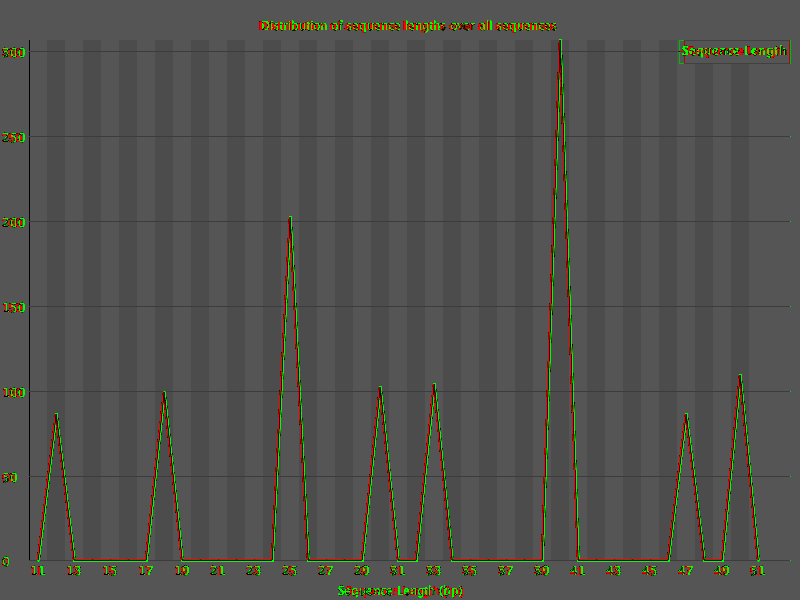Click the x-axis tick label "33"
Screen dimensions: 800x600
[434, 570]
